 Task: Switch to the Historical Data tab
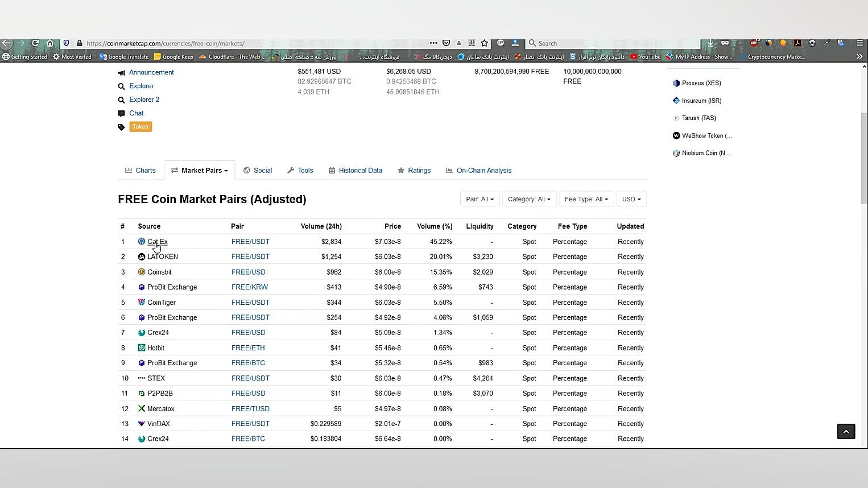356,171
